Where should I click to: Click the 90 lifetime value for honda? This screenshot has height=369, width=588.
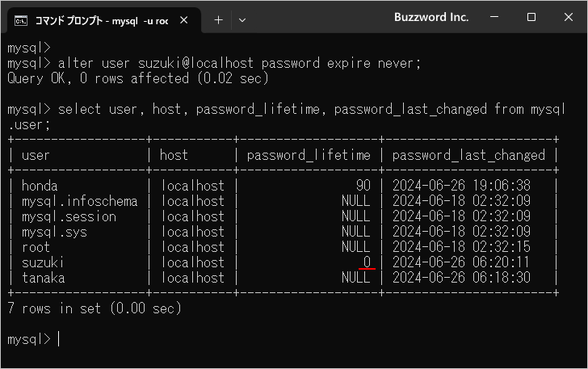click(363, 186)
